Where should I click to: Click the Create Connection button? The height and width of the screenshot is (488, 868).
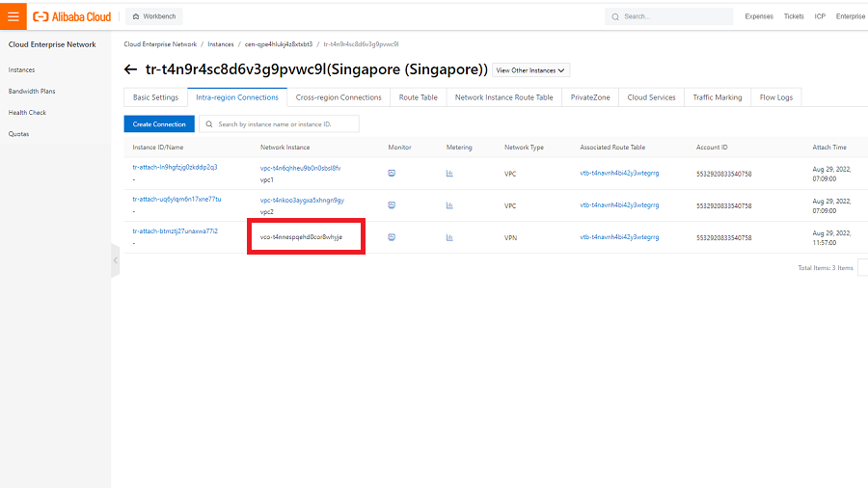click(159, 124)
